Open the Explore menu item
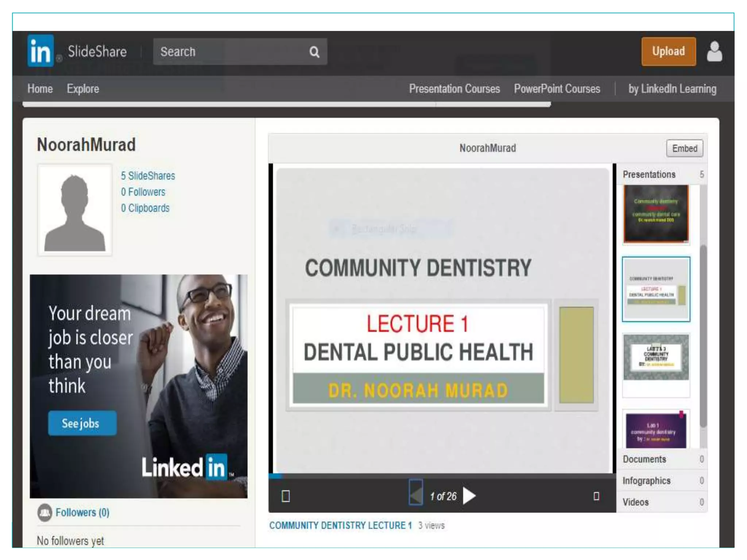The width and height of the screenshot is (747, 560). (x=83, y=89)
